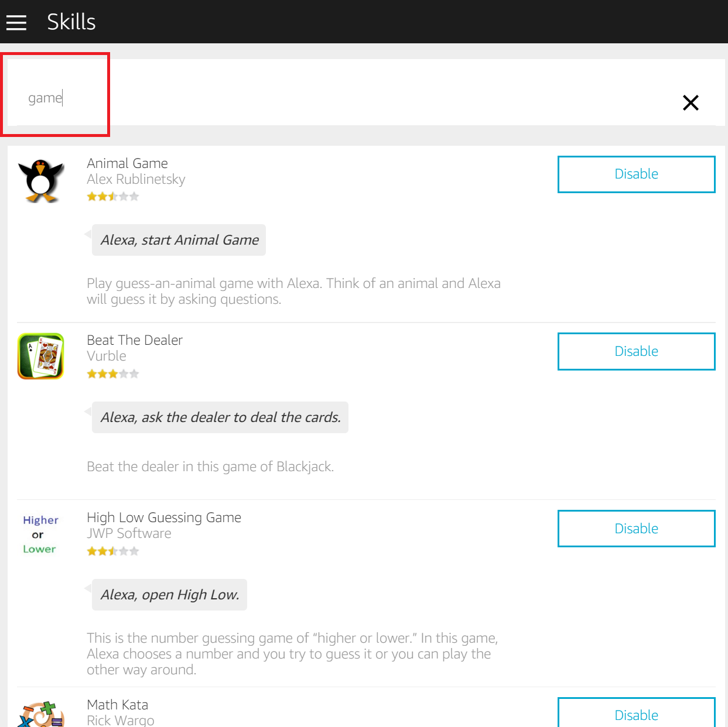Viewport: 728px width, 727px height.
Task: Click the "Alexa, start Animal Game" phrase bubble
Action: (179, 240)
